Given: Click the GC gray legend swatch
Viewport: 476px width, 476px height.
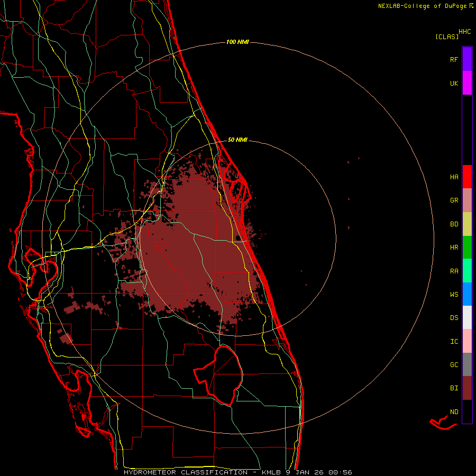Looking at the screenshot, I should tap(467, 364).
